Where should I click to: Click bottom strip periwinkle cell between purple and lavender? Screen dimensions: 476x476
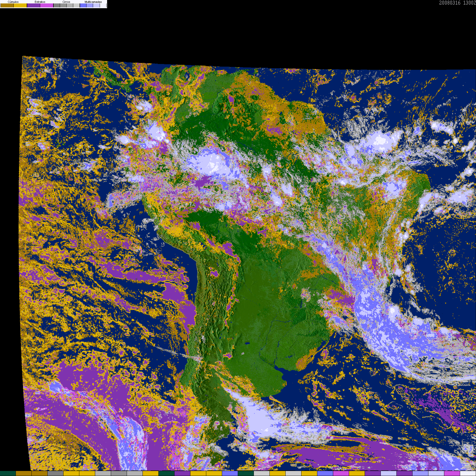pos(420,473)
